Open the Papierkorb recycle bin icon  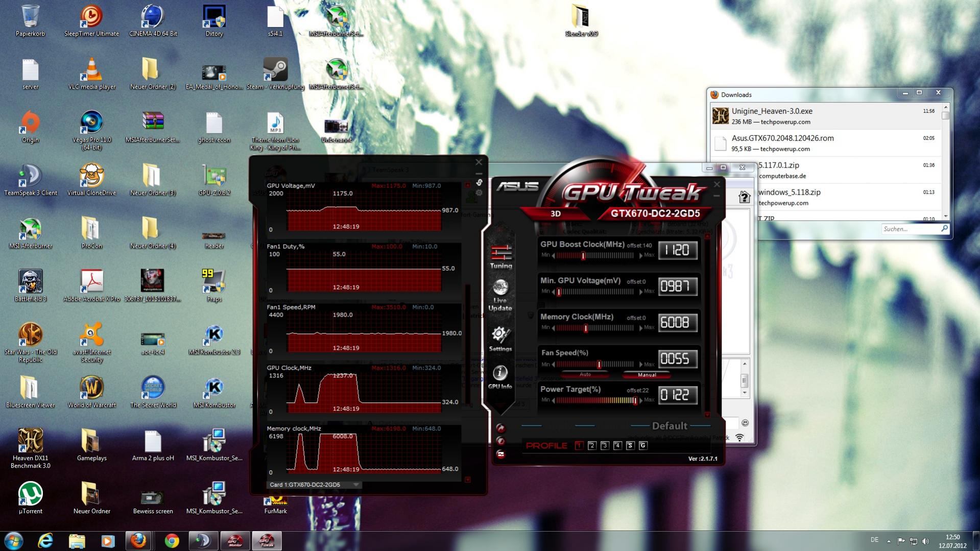click(x=30, y=20)
